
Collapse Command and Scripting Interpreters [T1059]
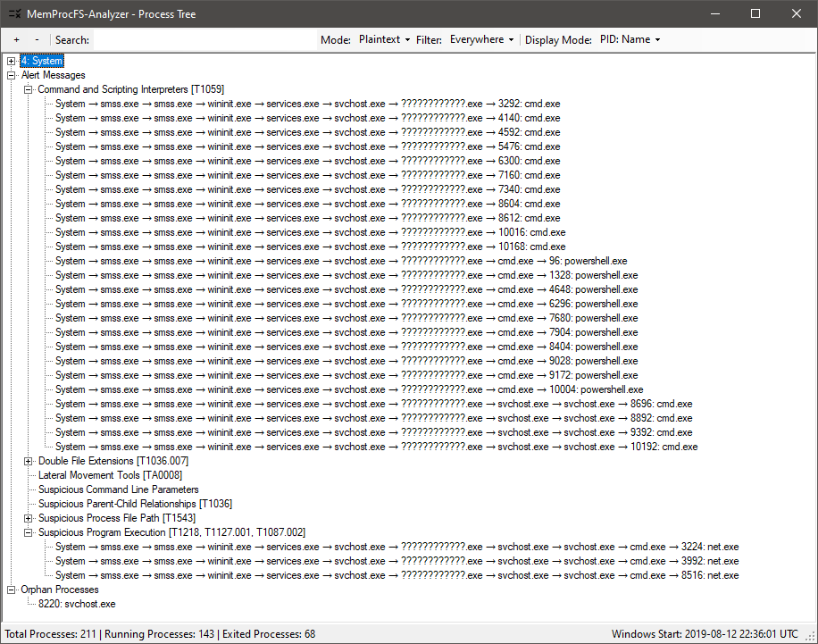pyautogui.click(x=29, y=90)
